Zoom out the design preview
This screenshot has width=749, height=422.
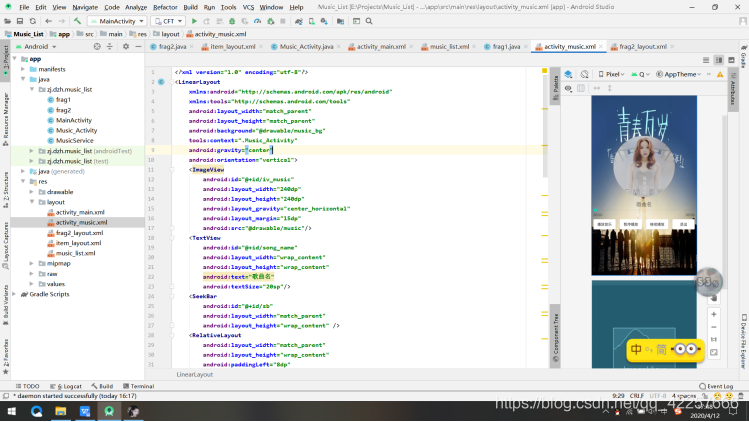click(713, 327)
